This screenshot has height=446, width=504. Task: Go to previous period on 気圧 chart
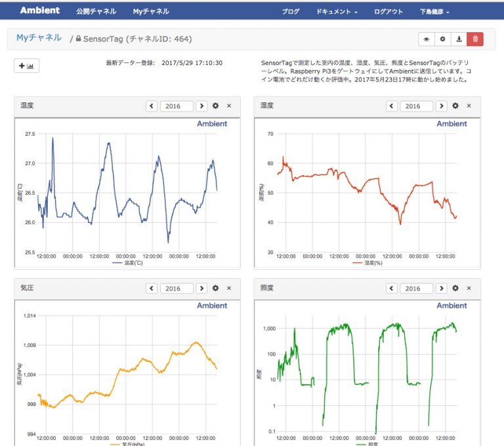point(152,288)
